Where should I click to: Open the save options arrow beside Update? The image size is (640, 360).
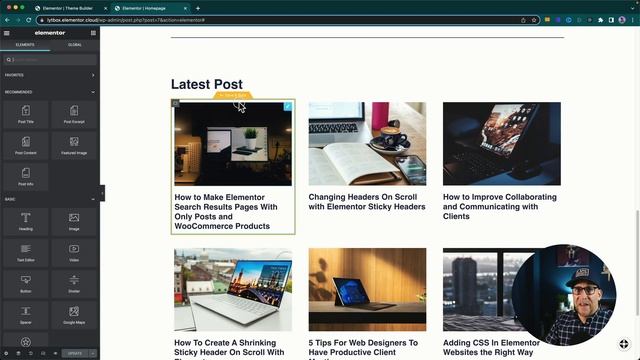pos(93,353)
